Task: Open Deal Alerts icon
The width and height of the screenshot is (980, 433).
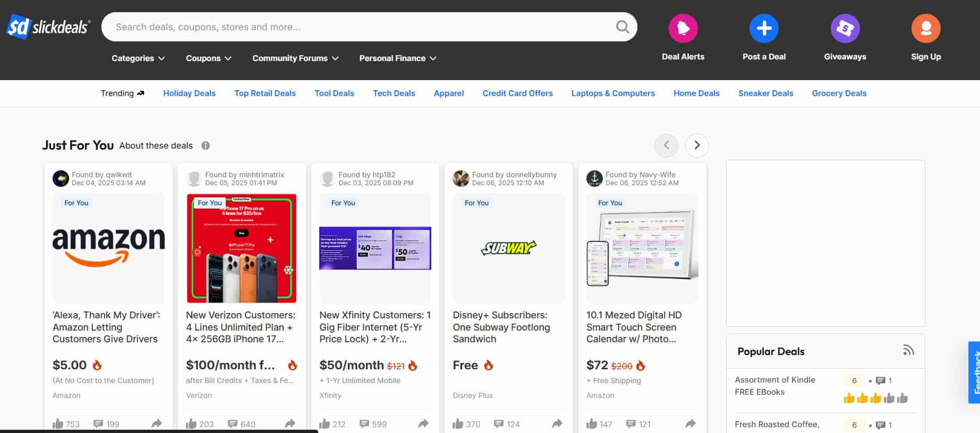Action: [683, 28]
